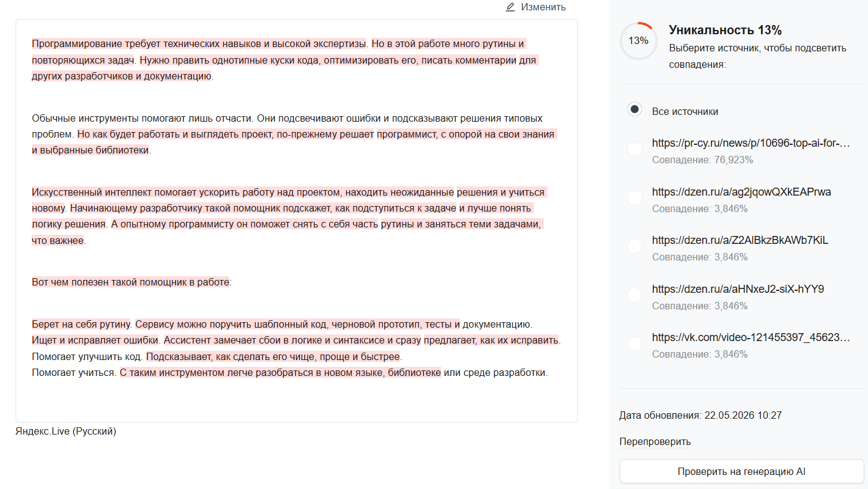Click the Изменить edit link
This screenshot has width=868, height=489.
[543, 7]
